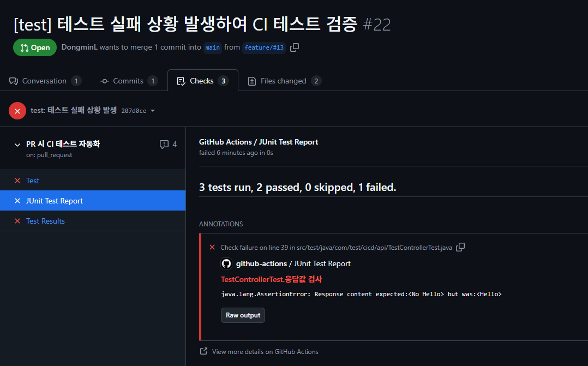Click the main base branch label
588x366 pixels.
pyautogui.click(x=213, y=47)
